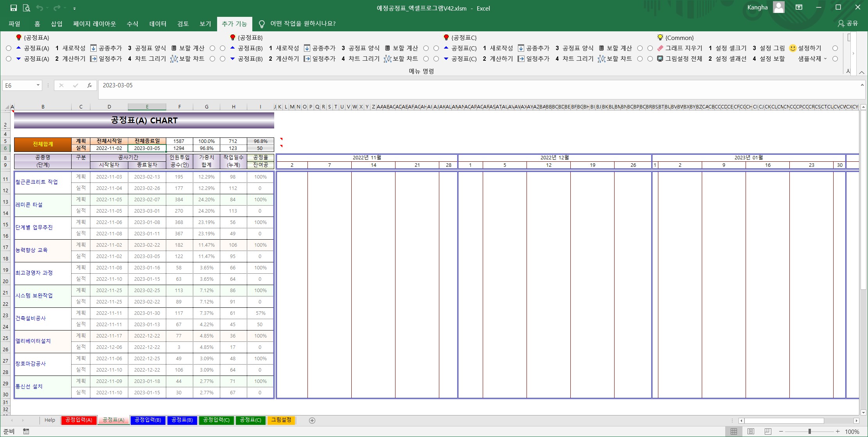Screen dimensions: 868x437
Task: Click the 그래프 지우기 eraser icon
Action: click(660, 48)
